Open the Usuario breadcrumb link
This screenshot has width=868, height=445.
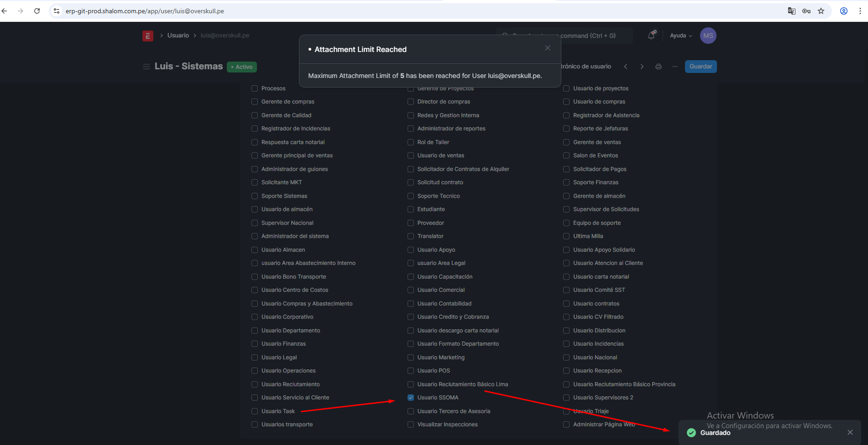[x=178, y=36]
